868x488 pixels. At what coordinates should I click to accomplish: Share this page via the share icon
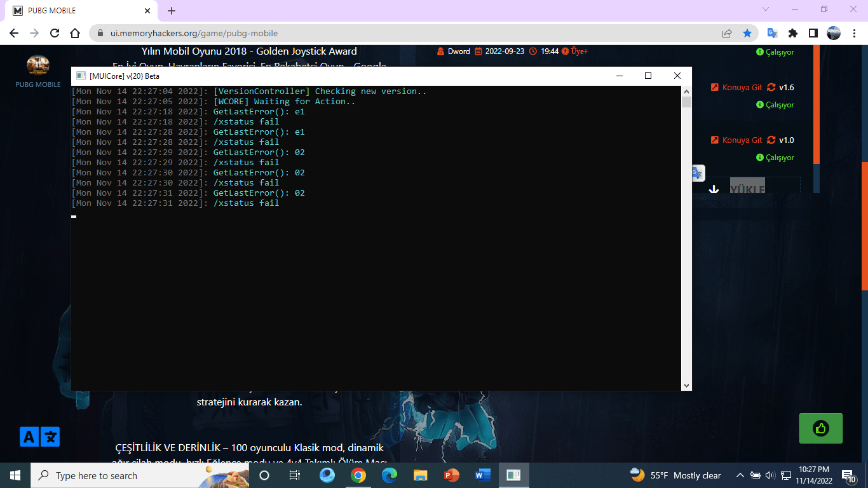(x=727, y=33)
